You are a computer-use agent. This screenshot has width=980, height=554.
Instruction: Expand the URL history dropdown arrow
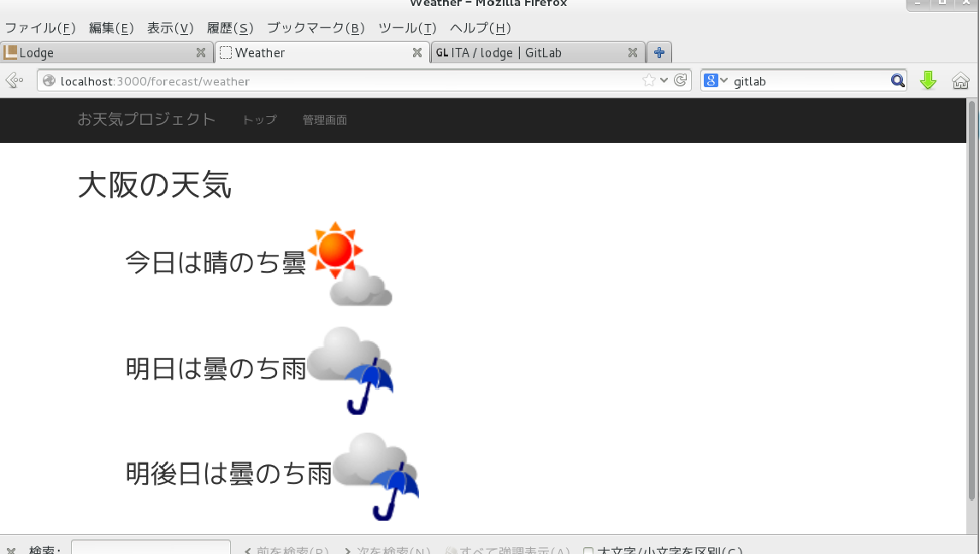click(x=664, y=80)
